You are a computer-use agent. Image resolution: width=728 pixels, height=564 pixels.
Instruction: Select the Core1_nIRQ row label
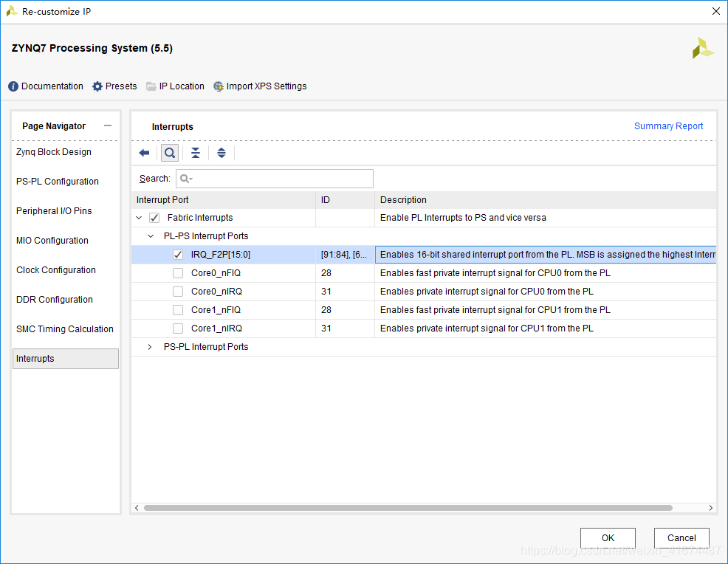216,329
